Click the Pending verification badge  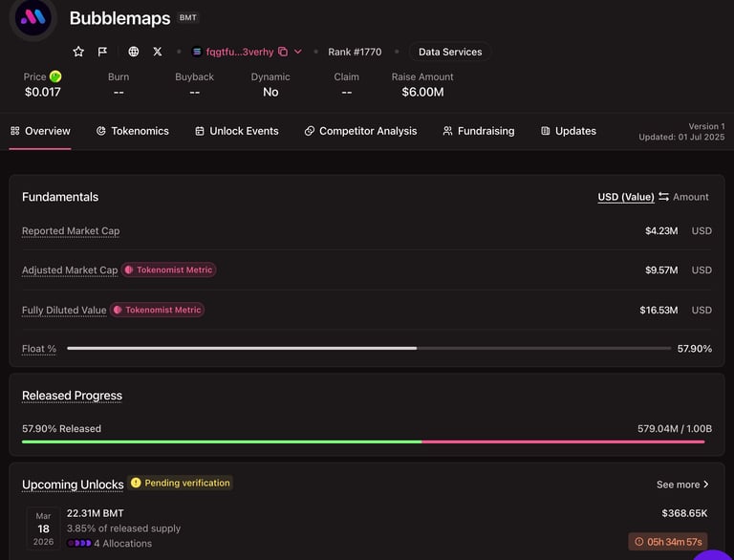(181, 483)
